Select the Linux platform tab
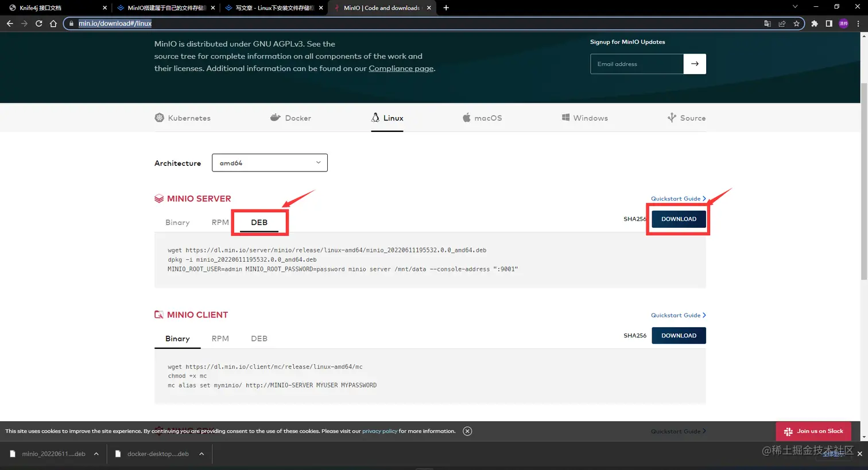The height and width of the screenshot is (470, 868). click(387, 118)
